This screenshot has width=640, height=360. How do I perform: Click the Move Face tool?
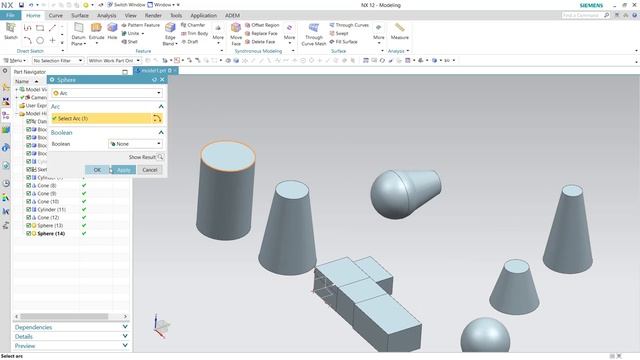(x=236, y=28)
